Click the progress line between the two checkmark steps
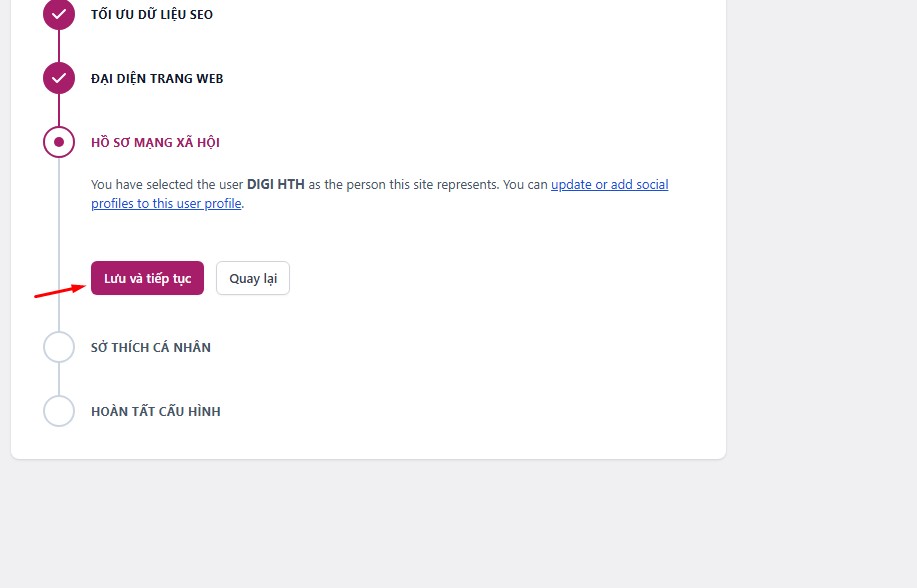Viewport: 917px width, 588px height. [x=59, y=46]
